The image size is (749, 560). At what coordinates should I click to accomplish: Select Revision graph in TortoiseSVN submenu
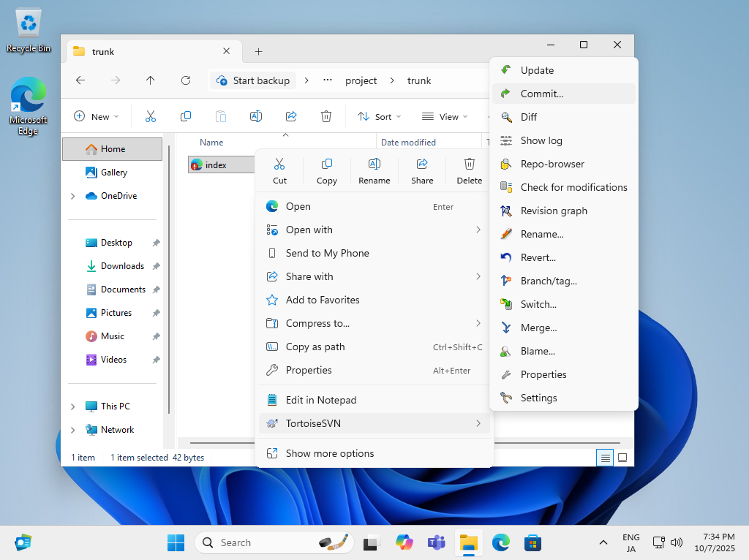(553, 211)
